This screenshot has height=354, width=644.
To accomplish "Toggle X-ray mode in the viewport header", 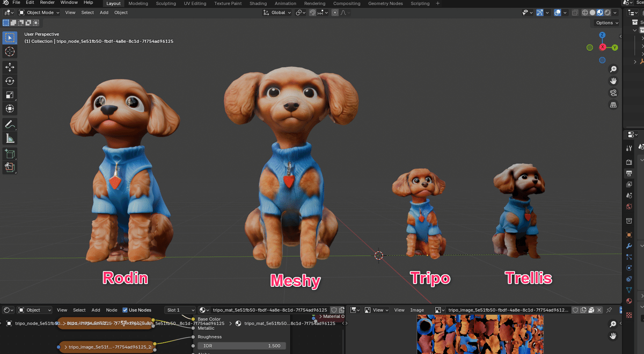I will point(575,12).
